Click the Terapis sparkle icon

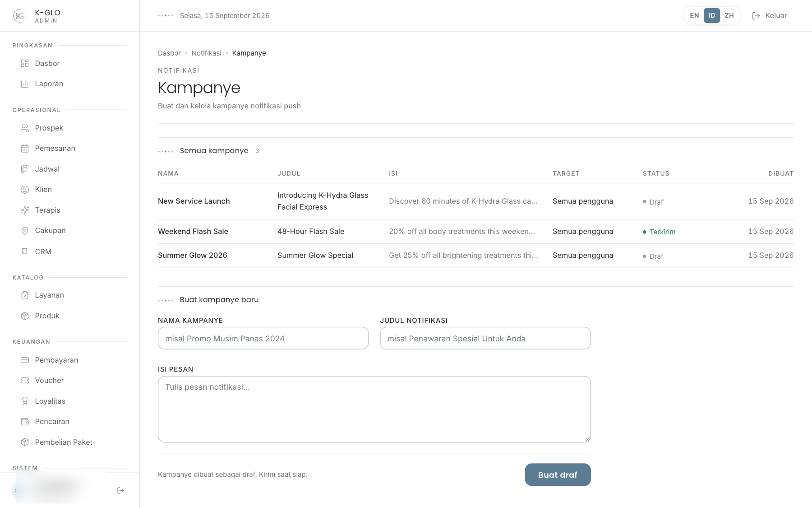point(25,210)
